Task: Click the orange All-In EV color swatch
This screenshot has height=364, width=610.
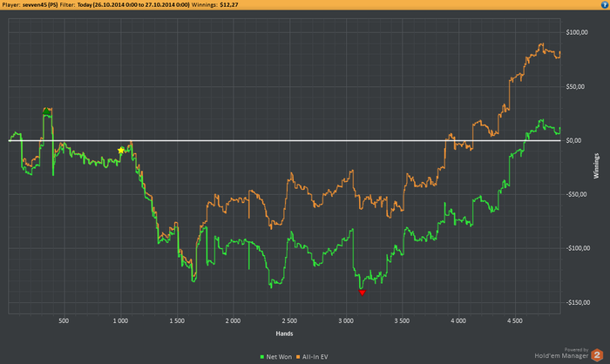Action: (x=298, y=357)
